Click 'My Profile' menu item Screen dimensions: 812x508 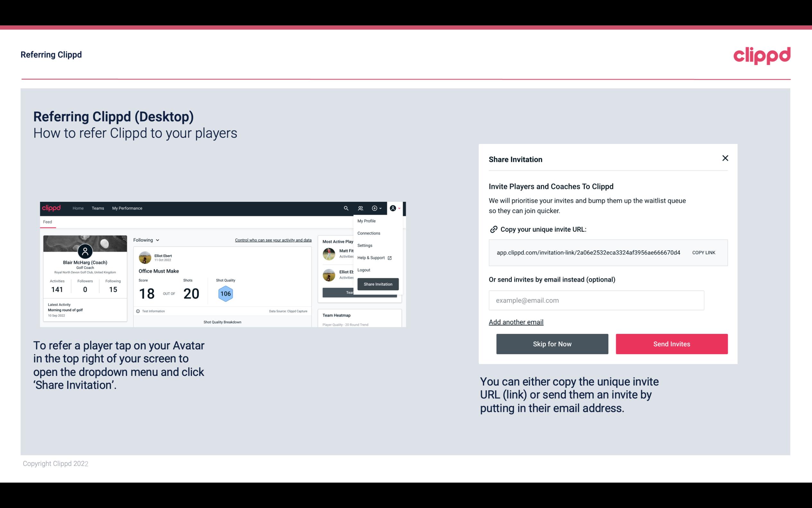[x=367, y=221]
